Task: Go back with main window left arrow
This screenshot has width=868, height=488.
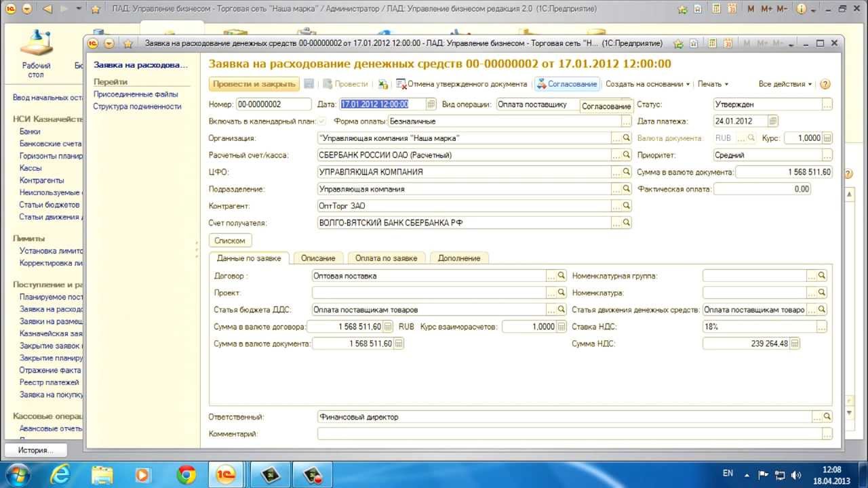Action: point(47,9)
